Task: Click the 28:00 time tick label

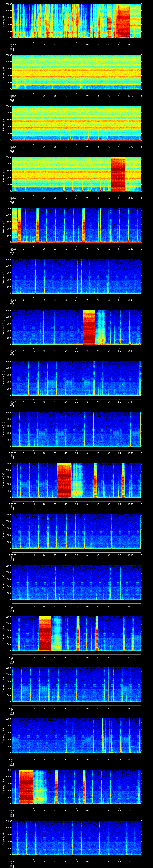Action: point(130,44)
